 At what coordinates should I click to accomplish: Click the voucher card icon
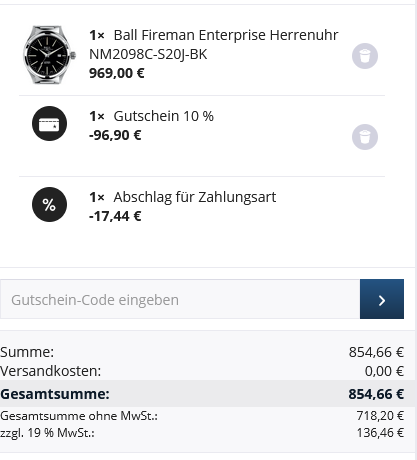[49, 123]
